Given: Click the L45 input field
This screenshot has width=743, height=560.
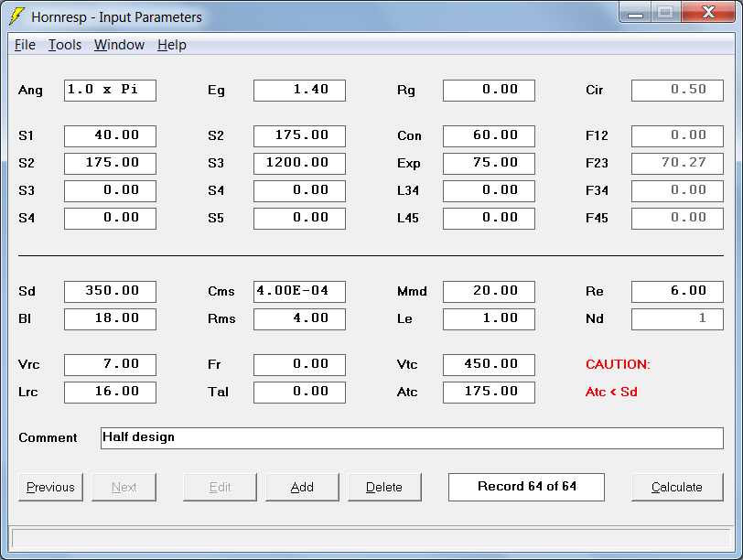Looking at the screenshot, I should (x=489, y=219).
